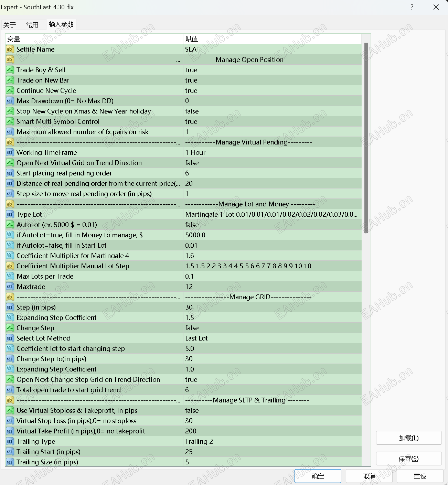Open the Trailing Type value selector
The height and width of the screenshot is (485, 448).
pyautogui.click(x=241, y=441)
